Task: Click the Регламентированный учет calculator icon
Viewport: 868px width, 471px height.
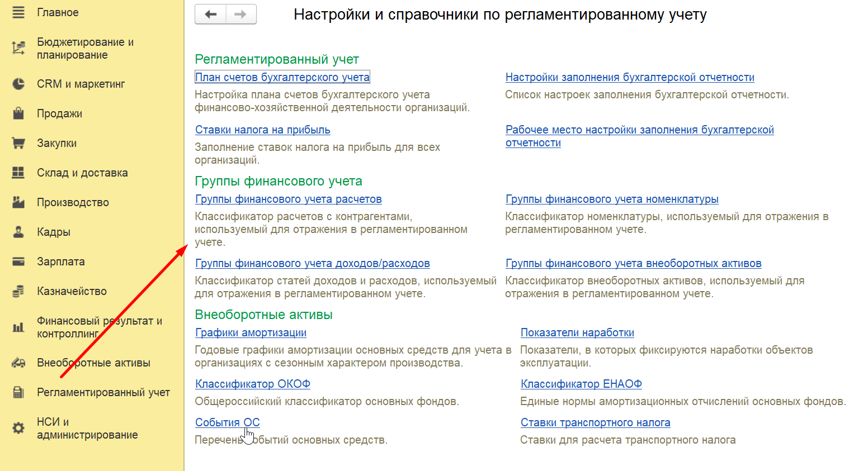Action: pos(18,392)
